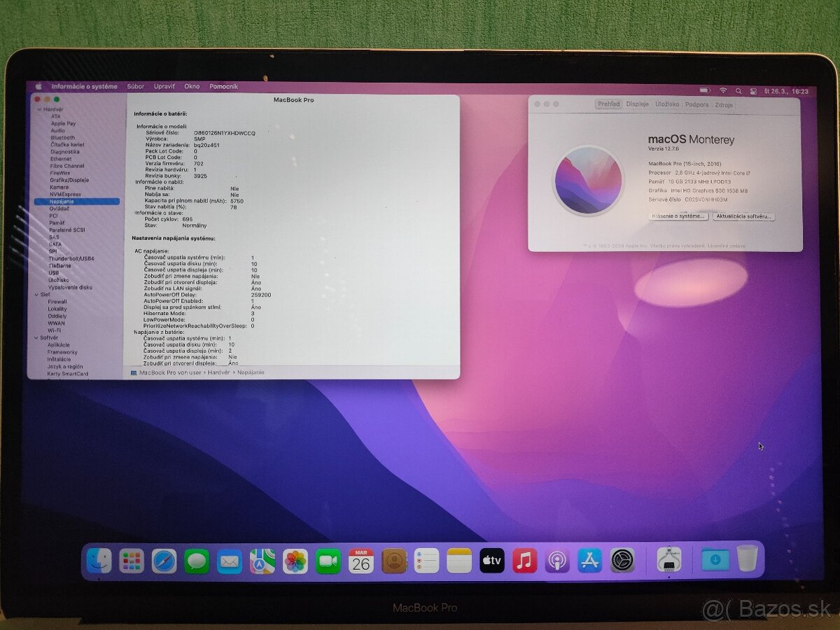Click Hlásenie o systéme button
This screenshot has height=630, width=840.
point(678,216)
